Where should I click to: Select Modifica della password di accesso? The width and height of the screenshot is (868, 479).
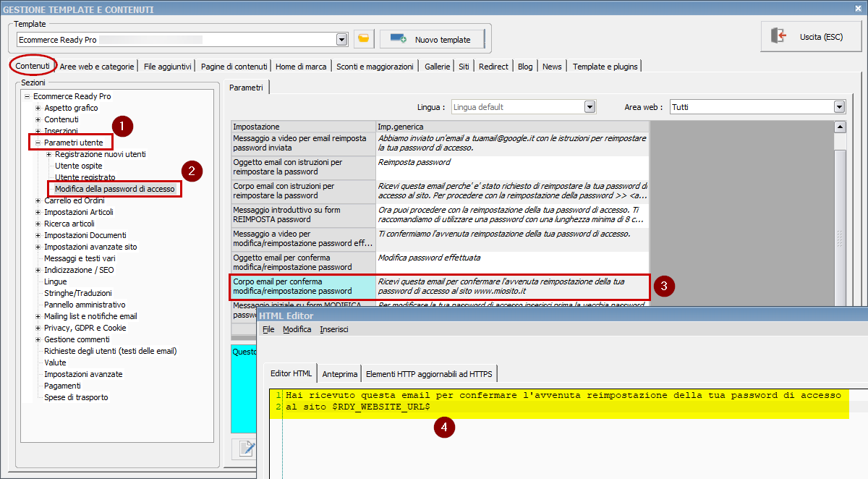coord(115,189)
